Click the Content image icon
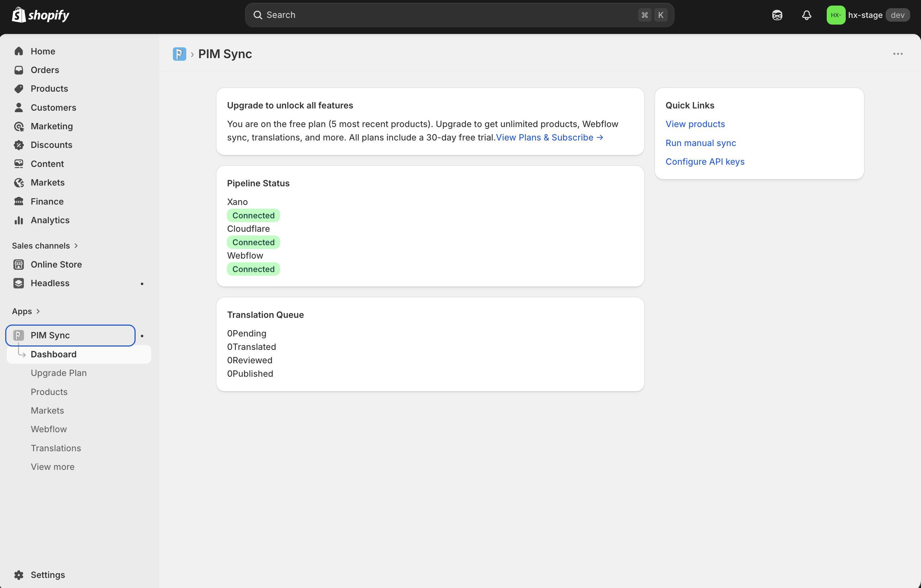921x588 pixels. (19, 164)
